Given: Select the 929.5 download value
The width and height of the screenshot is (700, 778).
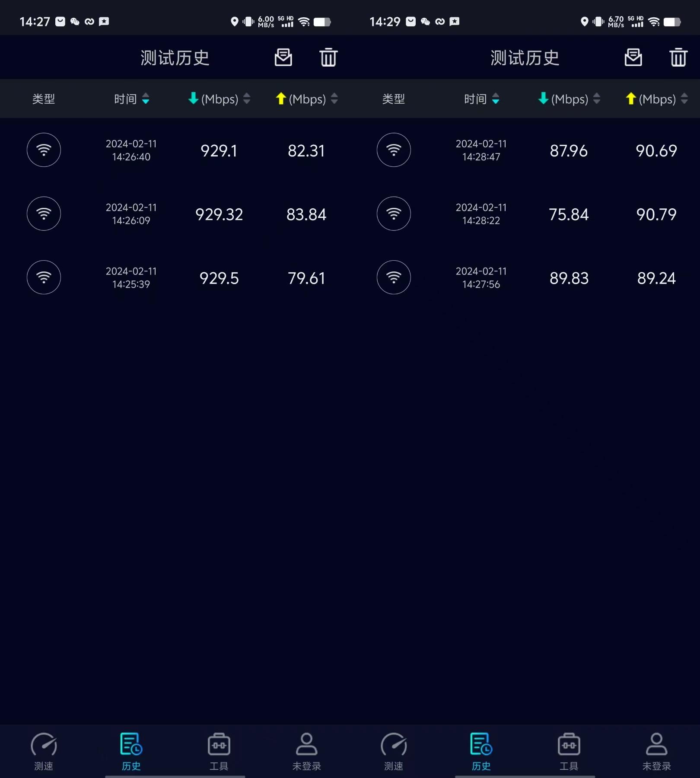Looking at the screenshot, I should pos(219,278).
